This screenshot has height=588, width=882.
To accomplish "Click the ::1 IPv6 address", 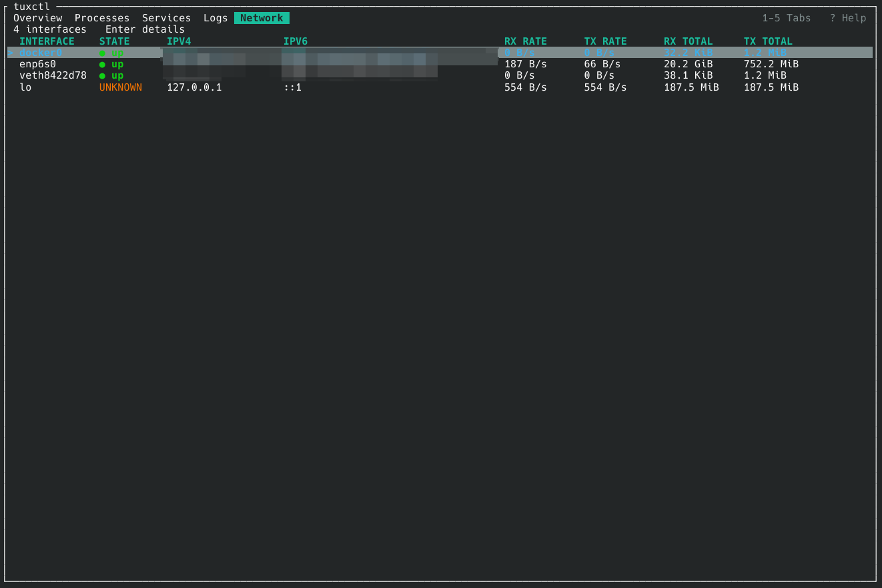I will click(x=292, y=87).
